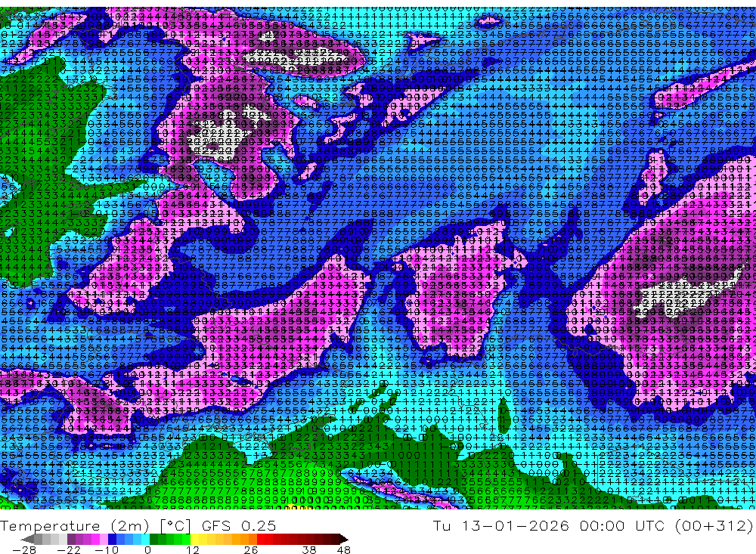
Task: Click the '0' legend scale label
Action: 147,550
